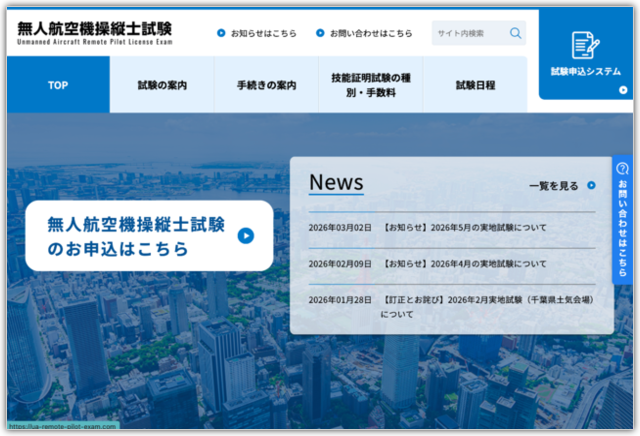
Task: Click the arrow icon next to 一覧を見る
Action: click(x=591, y=185)
